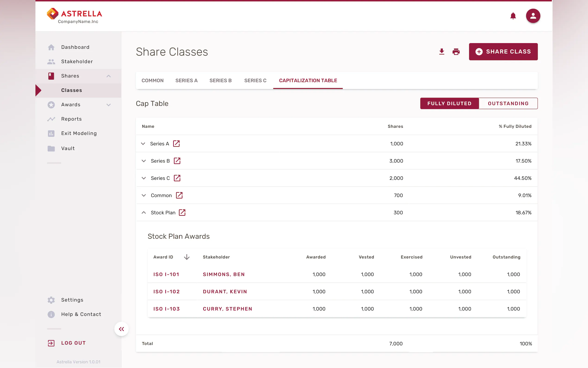Switch to Fully Diluted view

(x=449, y=103)
